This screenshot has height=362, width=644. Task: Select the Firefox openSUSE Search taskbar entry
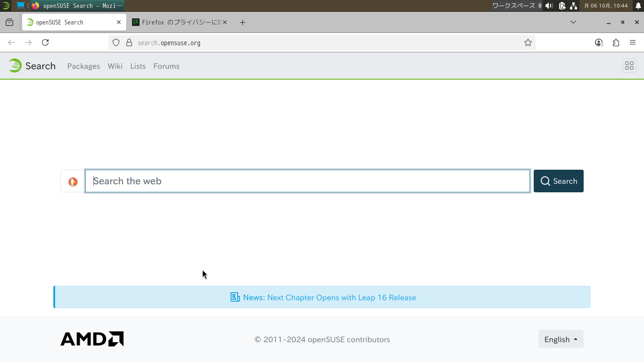pos(78,6)
